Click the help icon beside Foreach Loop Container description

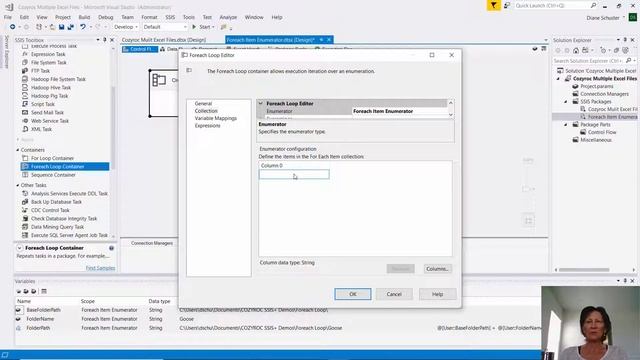[x=111, y=248]
